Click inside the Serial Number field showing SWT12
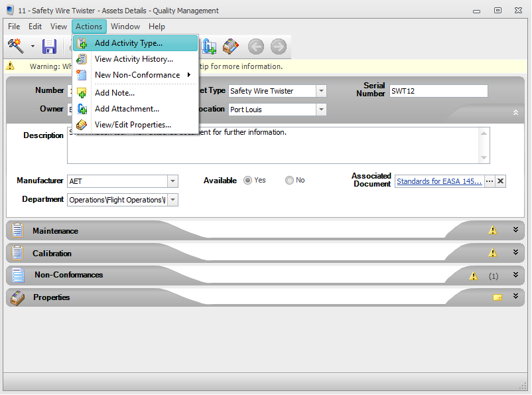 point(438,91)
